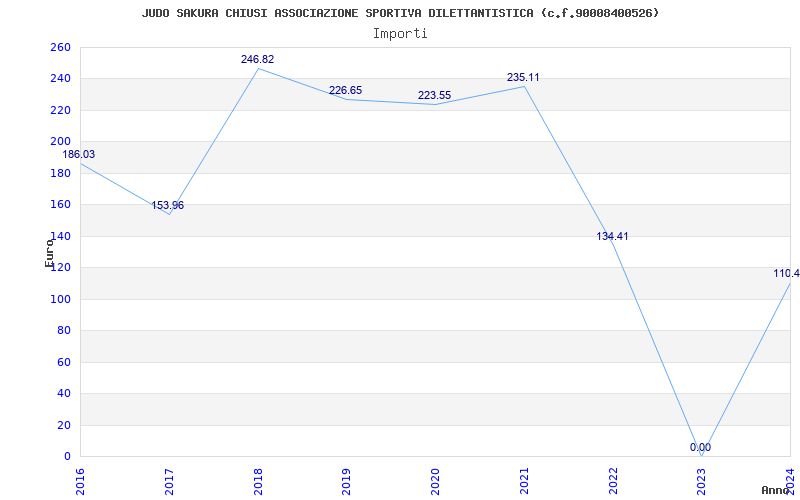Click the 60 y-axis tick label

point(64,362)
